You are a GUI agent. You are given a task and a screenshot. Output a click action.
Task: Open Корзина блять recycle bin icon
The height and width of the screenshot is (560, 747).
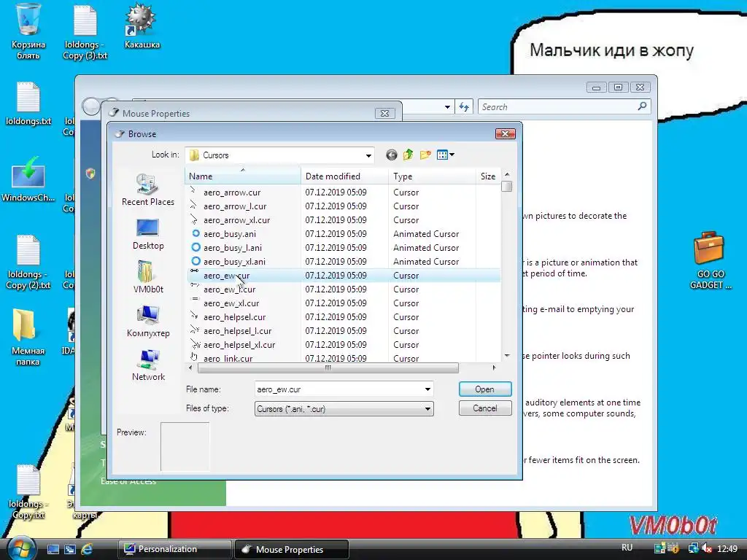(28, 31)
